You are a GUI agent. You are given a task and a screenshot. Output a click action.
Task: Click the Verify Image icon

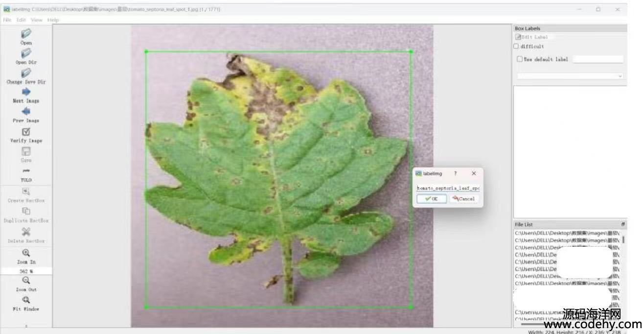click(26, 132)
